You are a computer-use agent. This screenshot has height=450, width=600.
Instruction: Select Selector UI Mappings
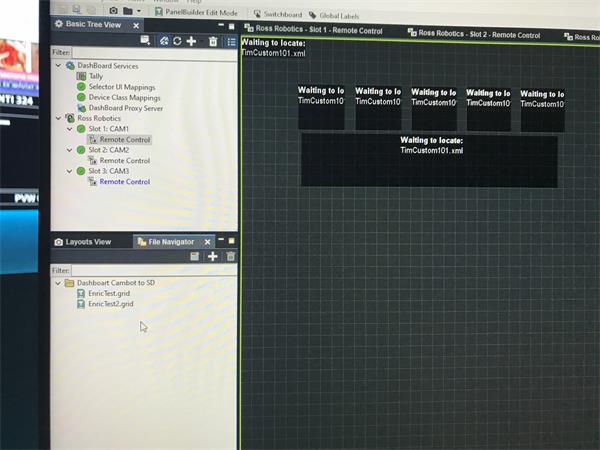tap(122, 87)
